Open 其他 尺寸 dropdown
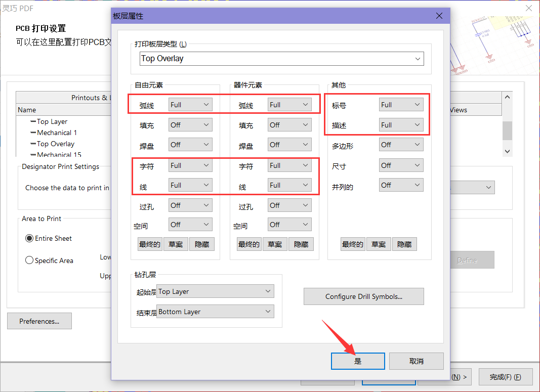 401,165
